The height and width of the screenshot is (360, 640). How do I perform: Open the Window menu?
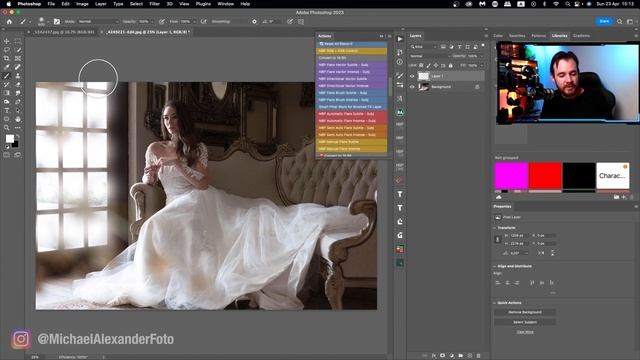225,4
